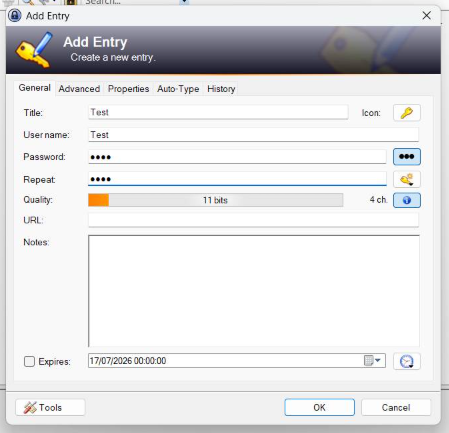Click the key and pen banner icon
Viewport: 449px width, 433px height.
click(x=34, y=49)
